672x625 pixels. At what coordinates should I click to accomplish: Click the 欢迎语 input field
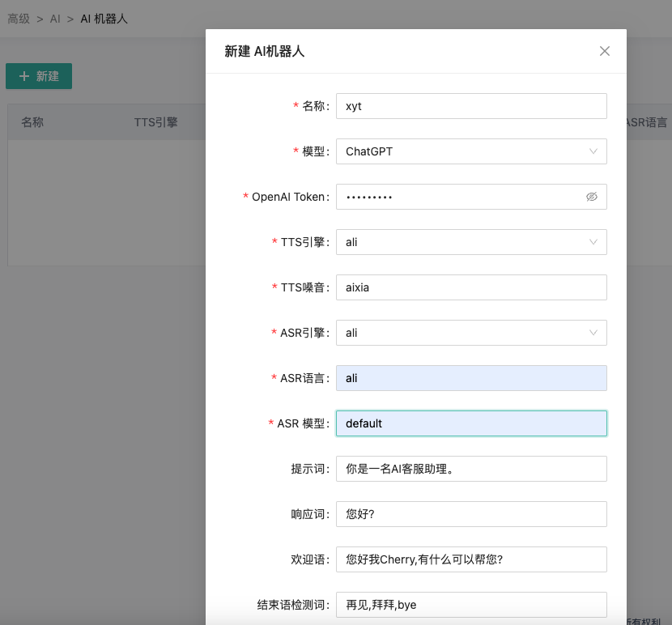click(471, 559)
